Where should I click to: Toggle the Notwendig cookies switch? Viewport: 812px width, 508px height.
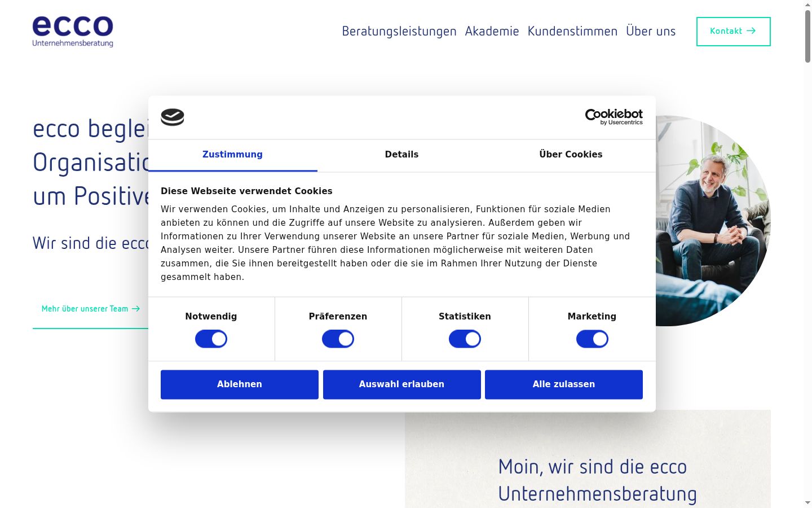pyautogui.click(x=211, y=339)
